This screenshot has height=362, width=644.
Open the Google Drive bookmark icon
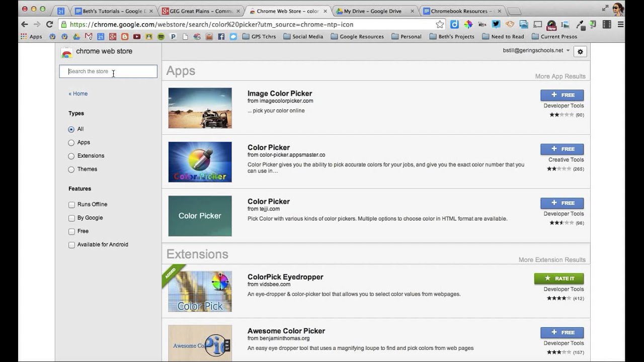pos(76,36)
